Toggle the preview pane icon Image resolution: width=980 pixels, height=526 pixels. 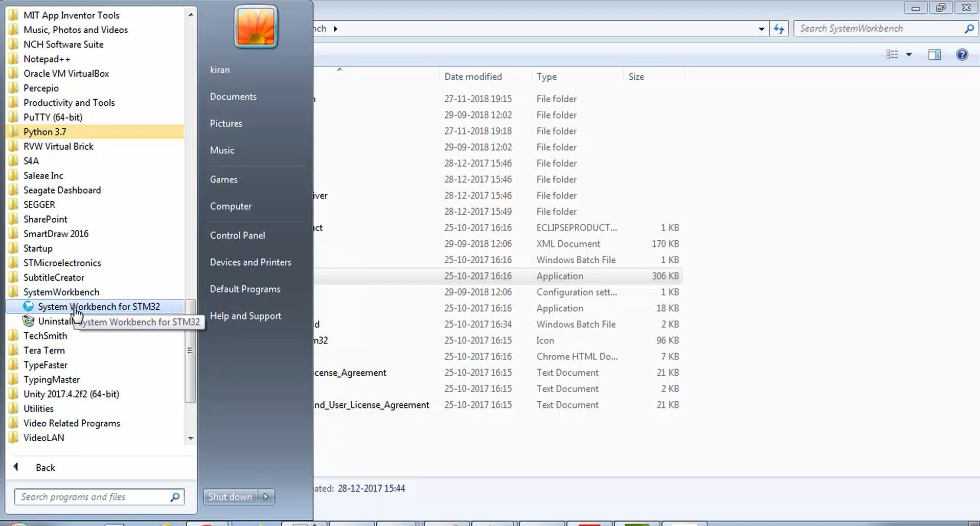click(935, 55)
